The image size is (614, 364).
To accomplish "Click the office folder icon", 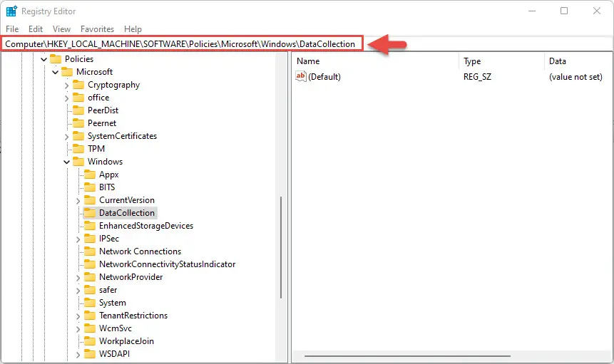I will click(78, 98).
